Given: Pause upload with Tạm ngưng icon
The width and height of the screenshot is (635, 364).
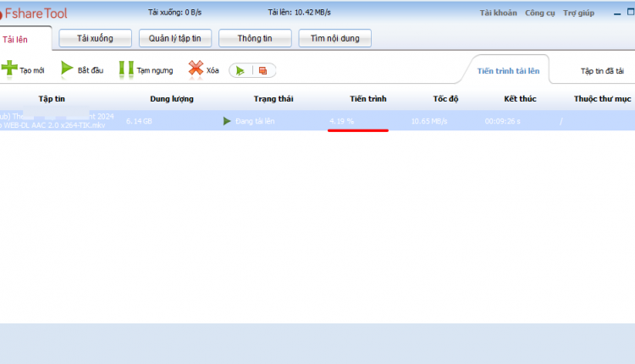Looking at the screenshot, I should 126,69.
